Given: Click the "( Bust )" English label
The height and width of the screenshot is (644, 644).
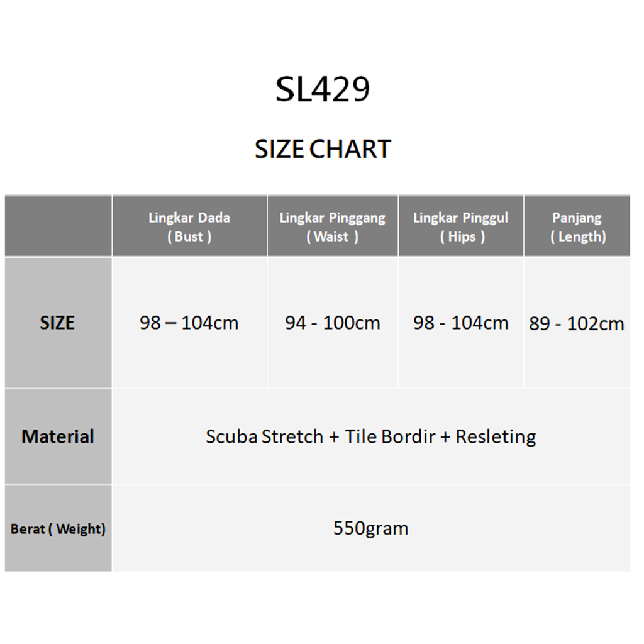Looking at the screenshot, I should tap(189, 237).
